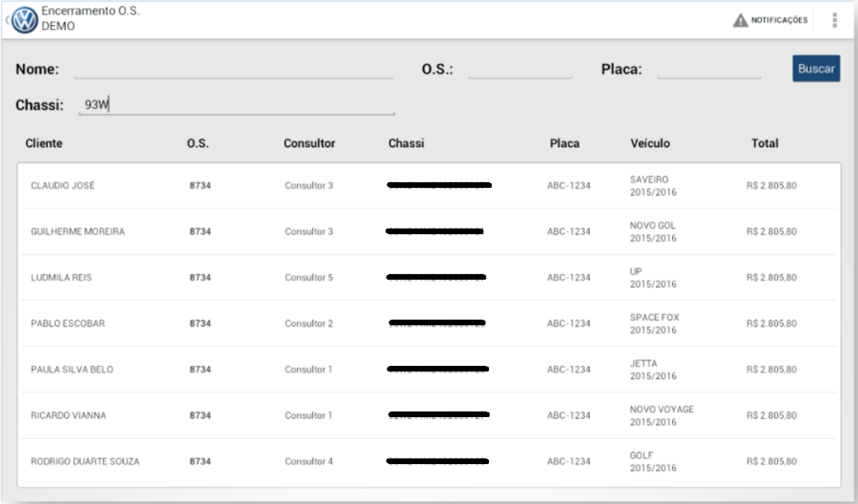The image size is (858, 504).
Task: Click the Volkswagen logo icon
Action: pos(25,20)
